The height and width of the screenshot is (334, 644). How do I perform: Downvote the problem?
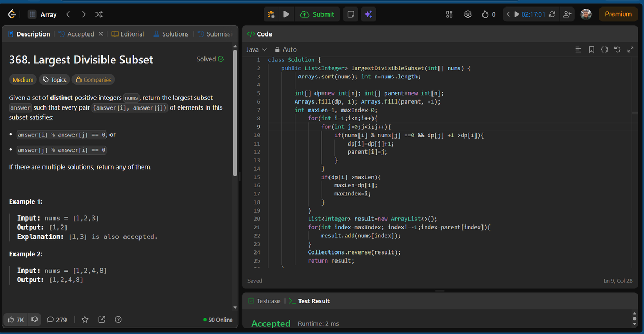(x=35, y=320)
